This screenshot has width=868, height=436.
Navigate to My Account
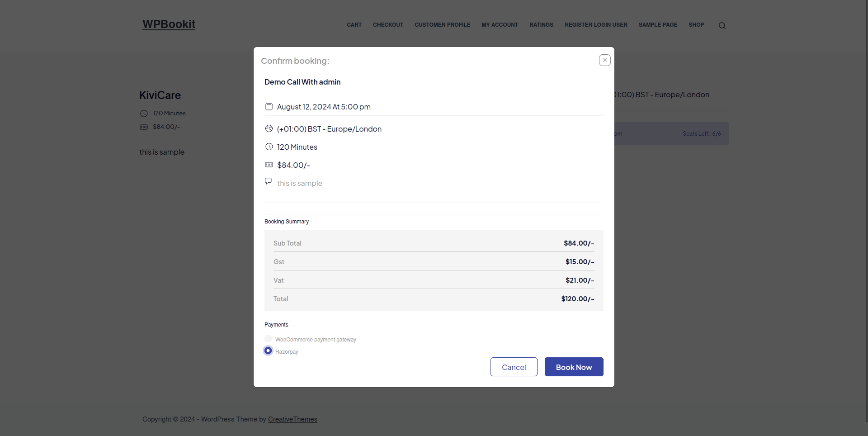[x=500, y=25]
